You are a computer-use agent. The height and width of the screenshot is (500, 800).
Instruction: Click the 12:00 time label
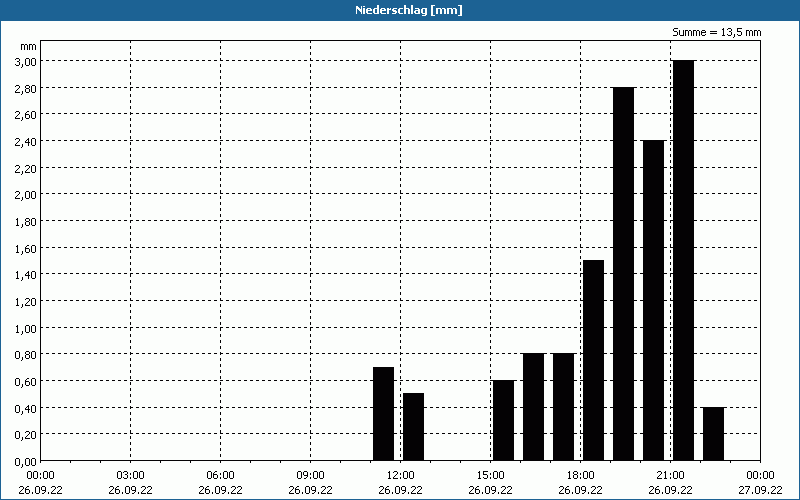[401, 476]
